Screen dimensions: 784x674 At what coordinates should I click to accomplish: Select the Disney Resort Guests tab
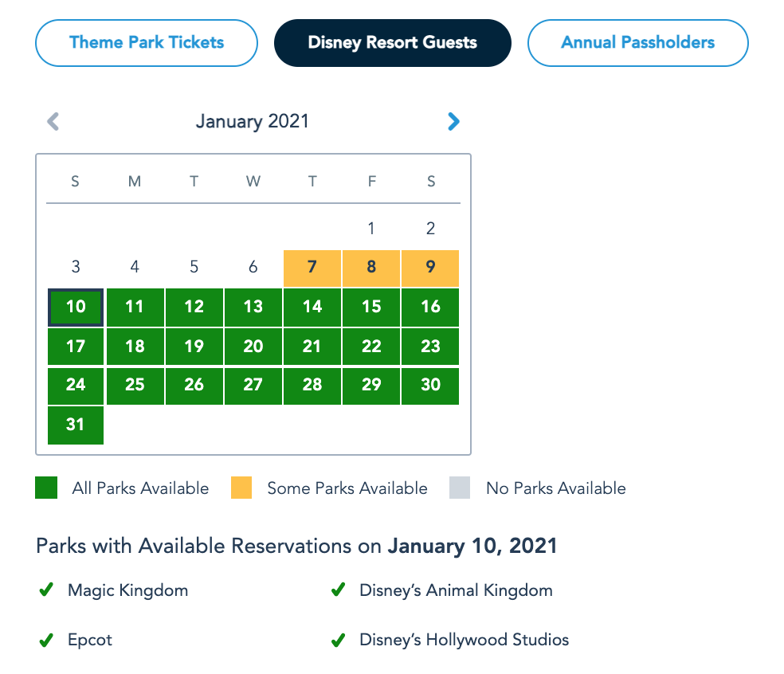point(392,42)
